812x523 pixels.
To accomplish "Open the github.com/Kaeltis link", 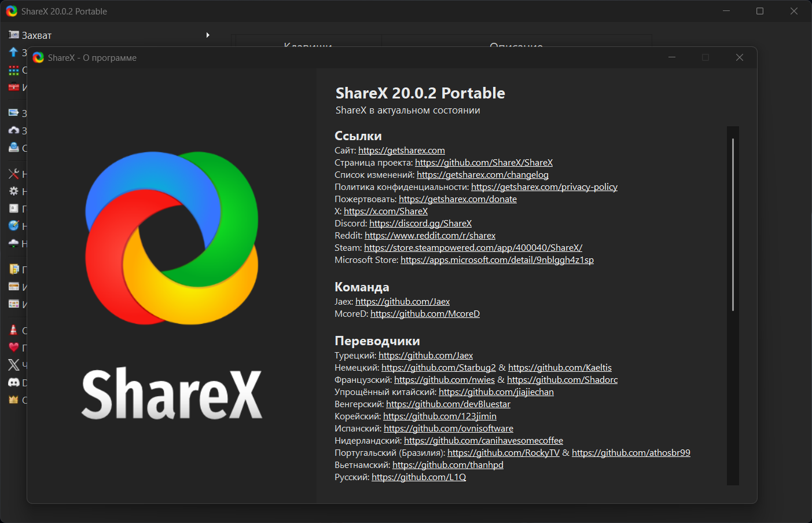I will 560,368.
